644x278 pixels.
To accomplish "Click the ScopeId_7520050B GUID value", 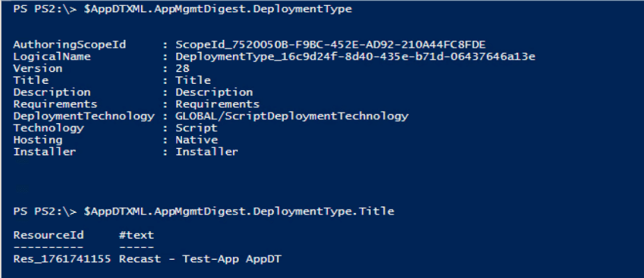I will point(331,45).
